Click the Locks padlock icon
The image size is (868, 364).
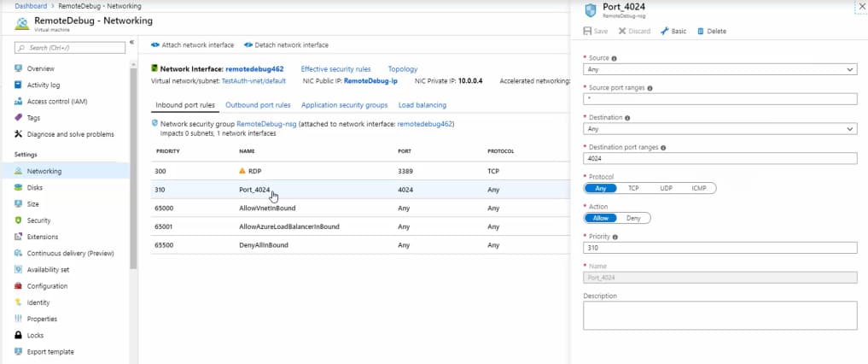point(18,335)
